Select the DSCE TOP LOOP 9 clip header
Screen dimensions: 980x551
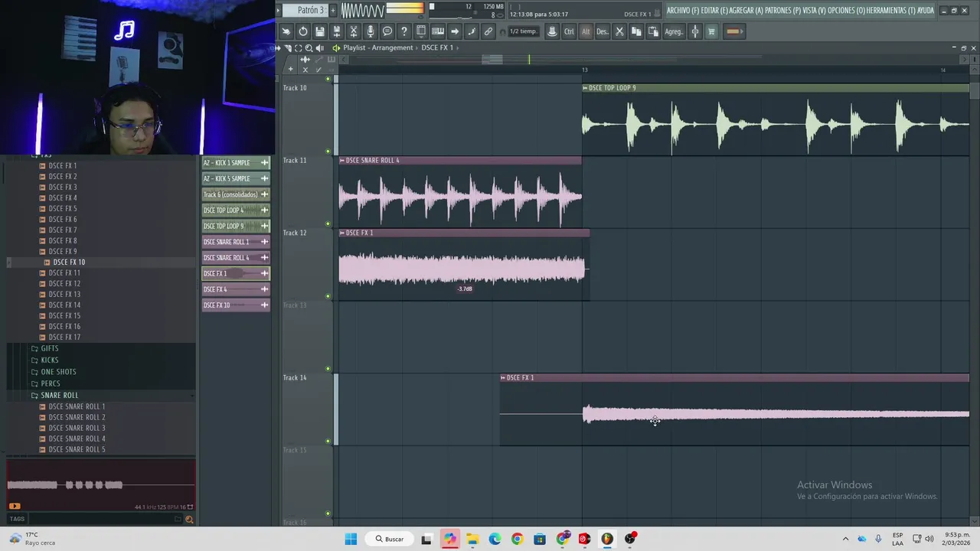775,88
